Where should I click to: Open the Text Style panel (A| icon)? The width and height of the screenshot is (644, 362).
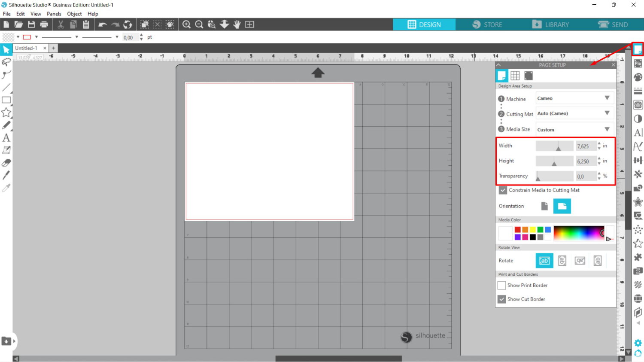click(638, 133)
